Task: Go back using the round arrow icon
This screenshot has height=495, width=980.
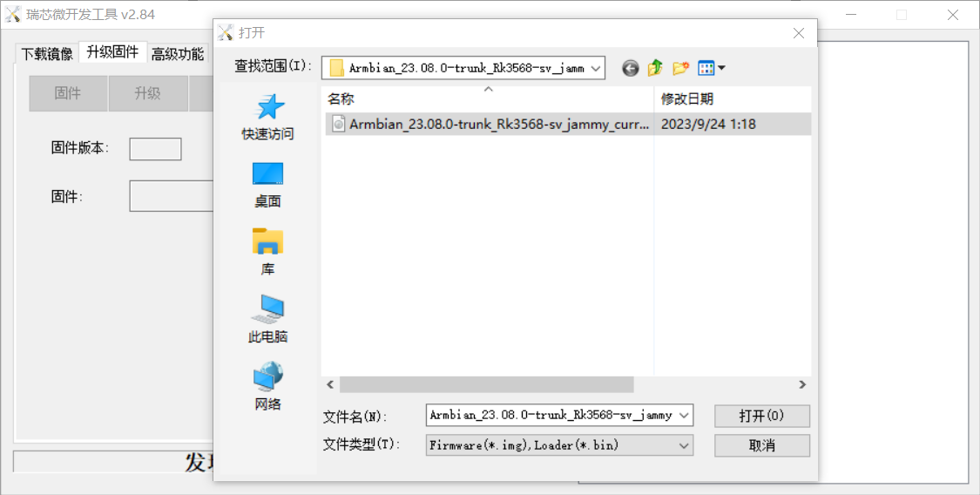Action: (631, 68)
